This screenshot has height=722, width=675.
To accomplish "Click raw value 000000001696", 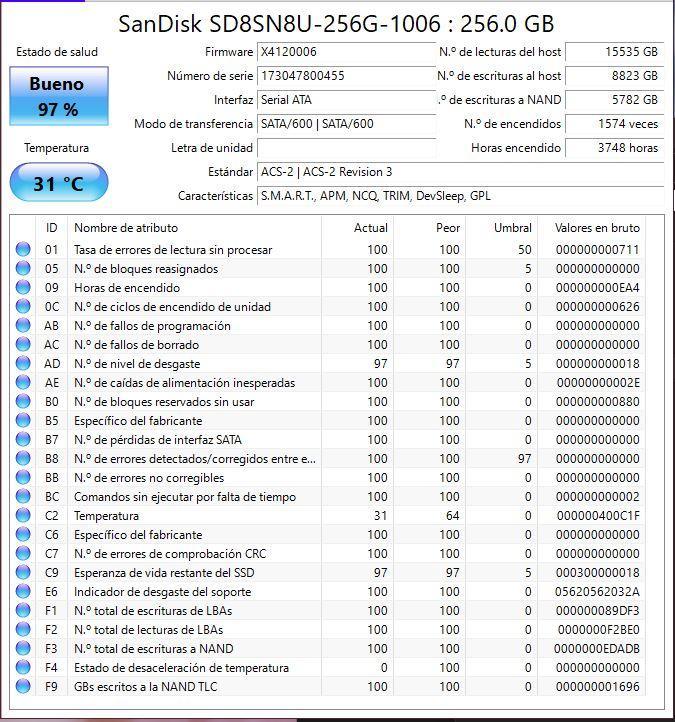I will 598,686.
